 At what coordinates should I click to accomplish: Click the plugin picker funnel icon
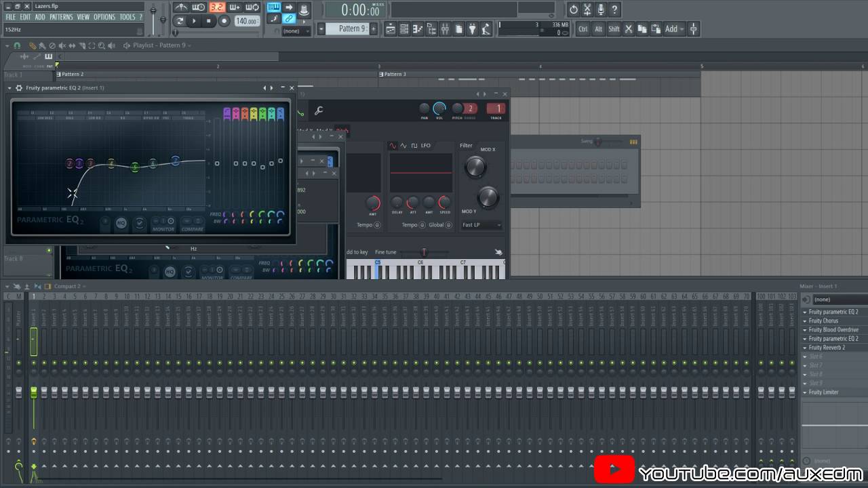point(473,29)
